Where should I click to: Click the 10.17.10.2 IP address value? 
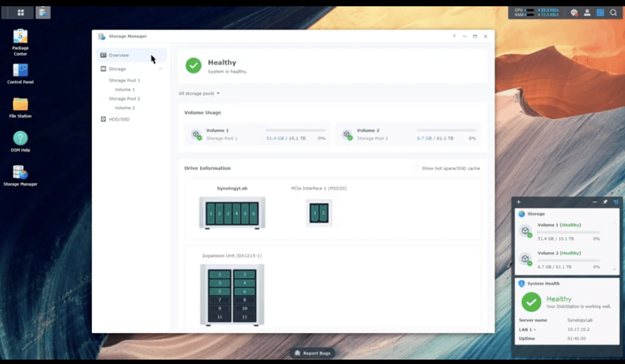point(578,330)
